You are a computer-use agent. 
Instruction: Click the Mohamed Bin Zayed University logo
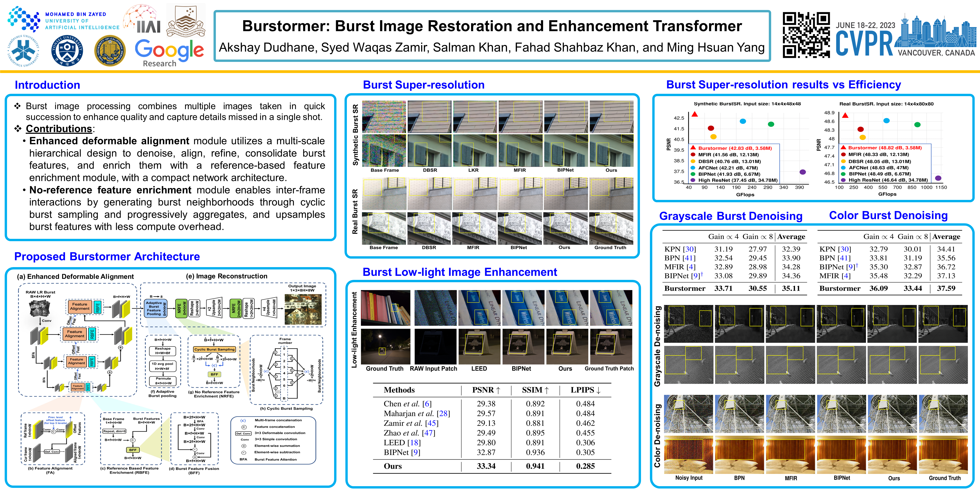pos(63,19)
